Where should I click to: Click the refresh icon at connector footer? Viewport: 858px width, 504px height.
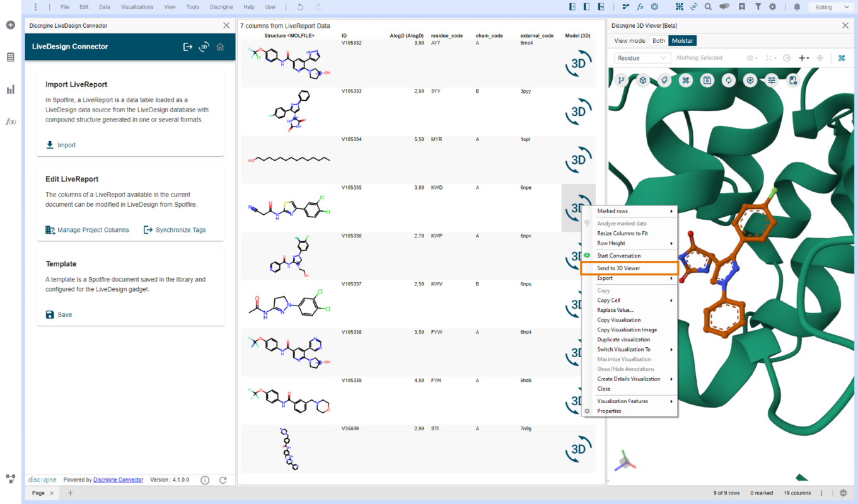[x=223, y=480]
